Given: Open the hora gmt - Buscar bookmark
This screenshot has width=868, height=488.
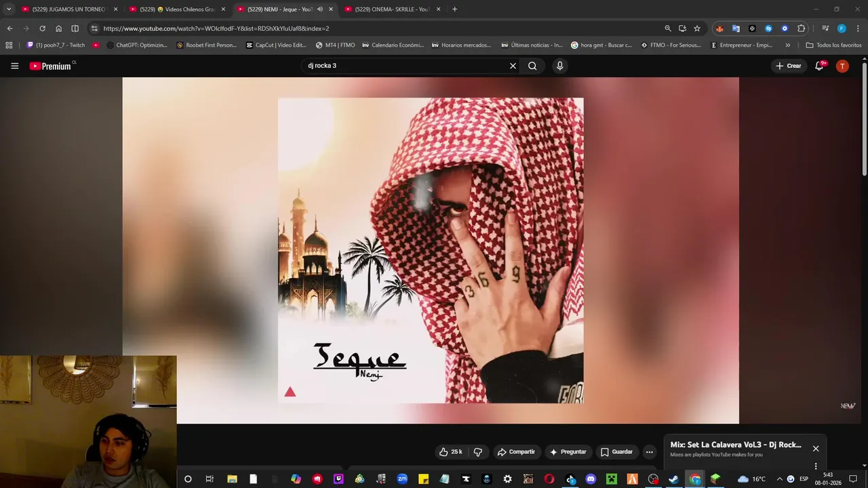Looking at the screenshot, I should (601, 45).
